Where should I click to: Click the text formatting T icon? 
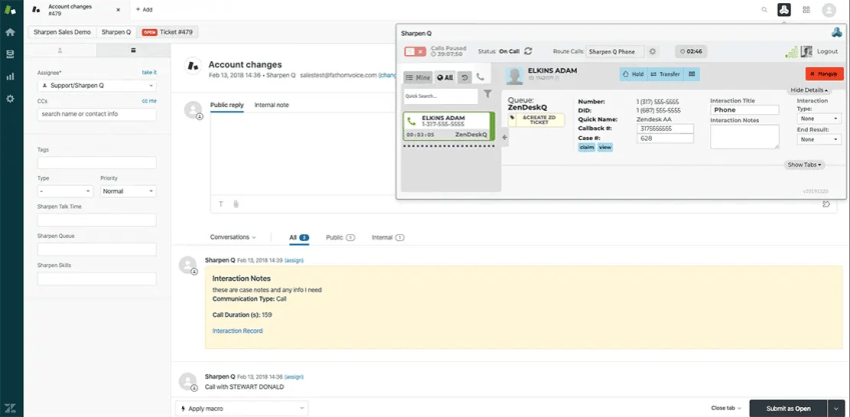pos(221,204)
